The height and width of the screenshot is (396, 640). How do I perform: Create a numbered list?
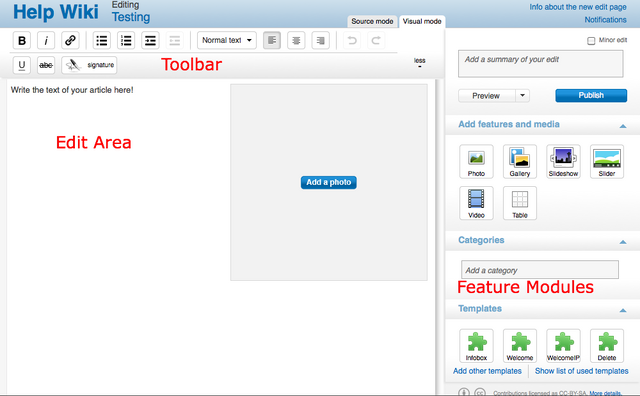coord(126,40)
